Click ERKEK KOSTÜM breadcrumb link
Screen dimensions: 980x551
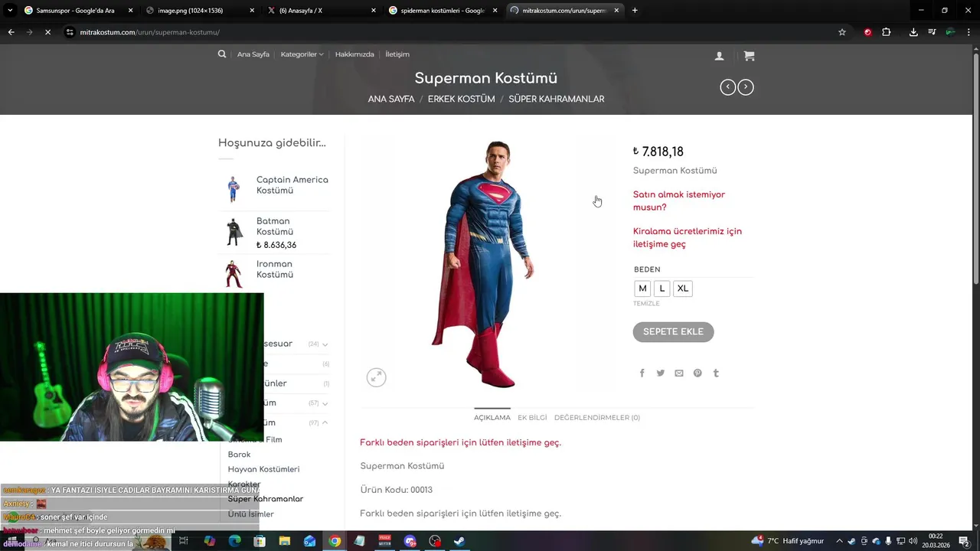tap(462, 99)
